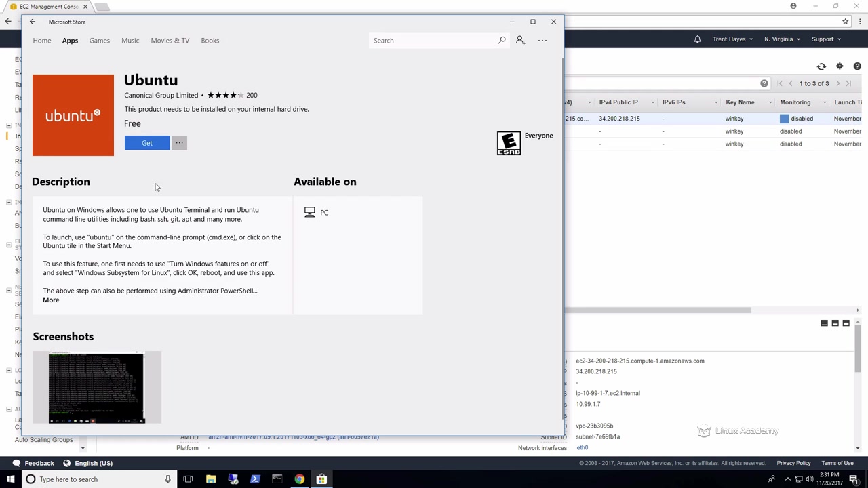Click Get to install Ubuntu
This screenshot has height=488, width=868.
pos(147,143)
